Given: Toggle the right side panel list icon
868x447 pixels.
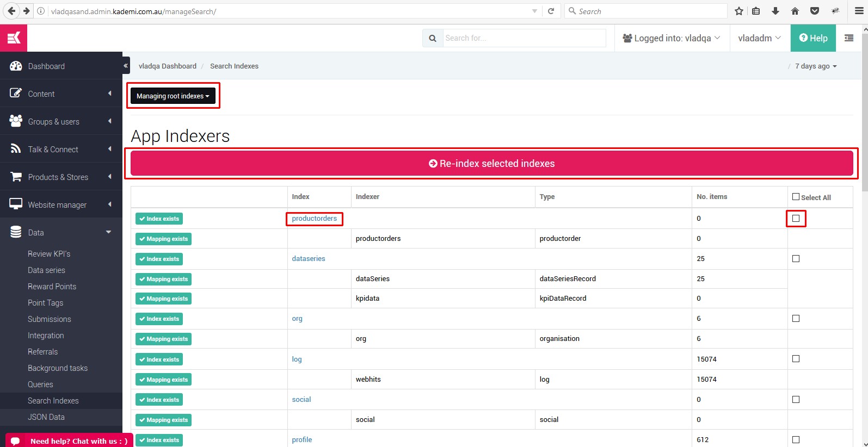Looking at the screenshot, I should (849, 38).
